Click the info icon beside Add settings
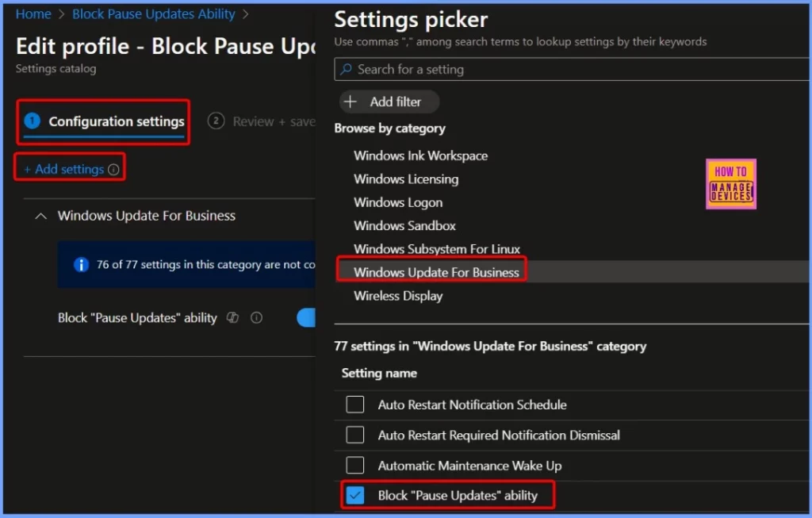 pyautogui.click(x=113, y=170)
